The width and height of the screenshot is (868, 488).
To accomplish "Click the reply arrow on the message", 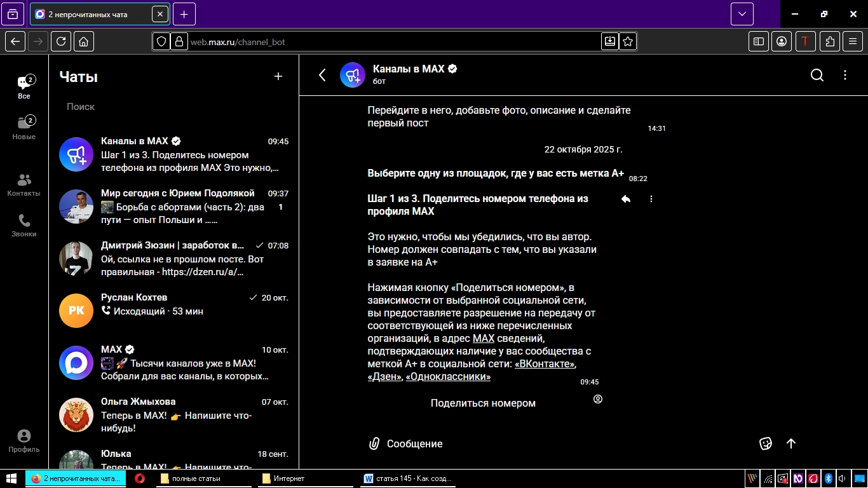I will tap(626, 199).
